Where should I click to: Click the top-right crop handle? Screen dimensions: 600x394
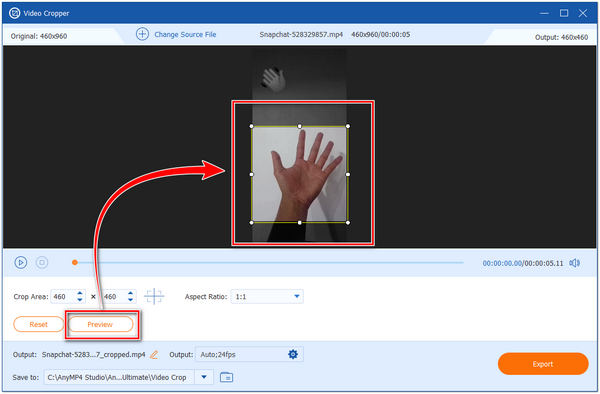tap(348, 126)
